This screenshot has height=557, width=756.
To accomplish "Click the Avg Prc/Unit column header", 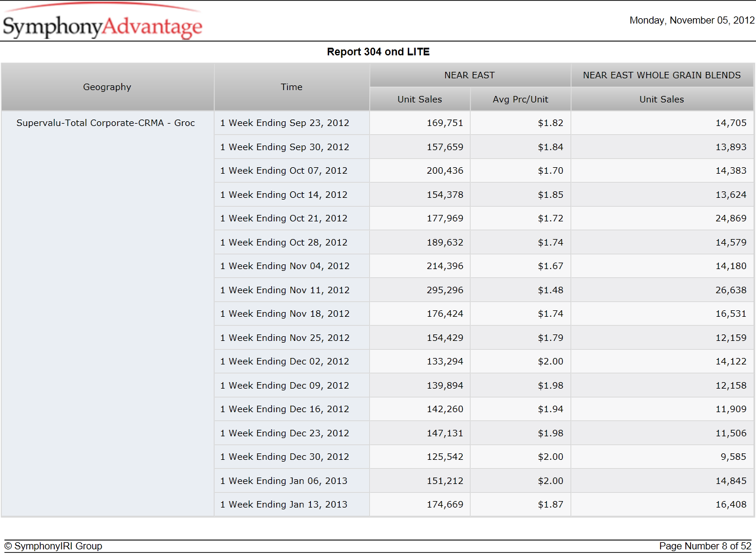I will tap(520, 100).
